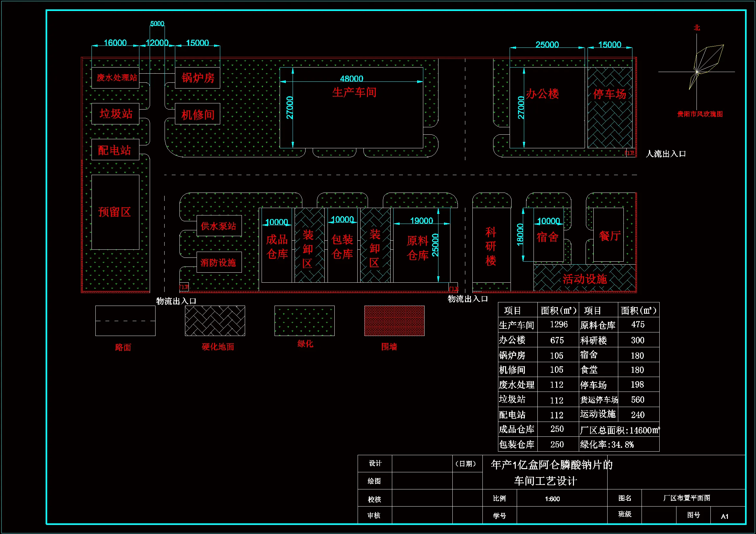Click the 厂区布置平面图 drawing name cell

(x=686, y=498)
